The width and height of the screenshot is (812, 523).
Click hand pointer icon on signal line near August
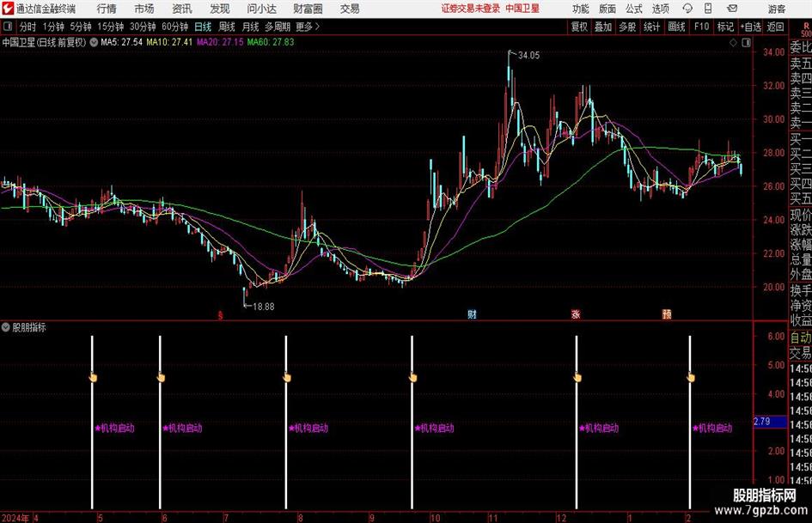coord(287,377)
